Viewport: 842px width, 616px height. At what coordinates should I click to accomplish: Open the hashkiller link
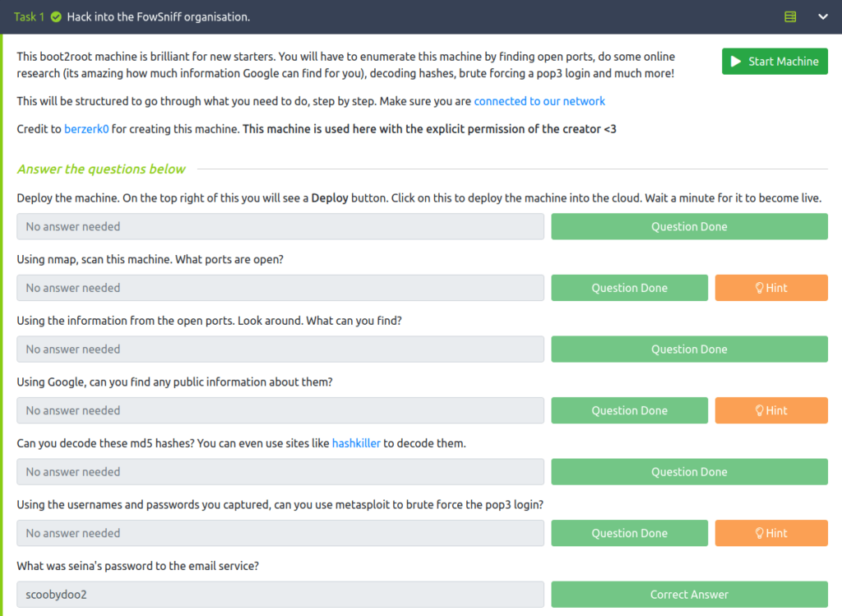click(356, 443)
